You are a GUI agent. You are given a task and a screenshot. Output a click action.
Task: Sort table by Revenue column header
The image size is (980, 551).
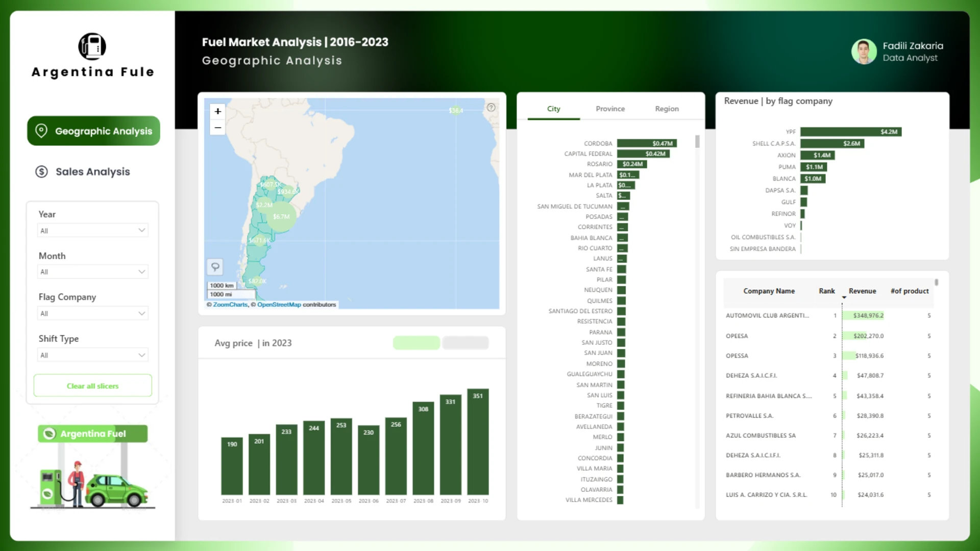click(x=862, y=291)
